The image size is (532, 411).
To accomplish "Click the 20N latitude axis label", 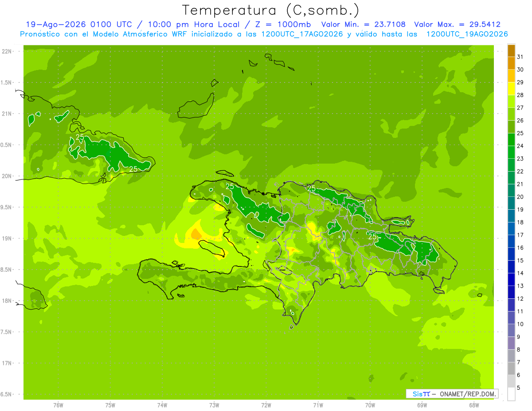I will [7, 176].
